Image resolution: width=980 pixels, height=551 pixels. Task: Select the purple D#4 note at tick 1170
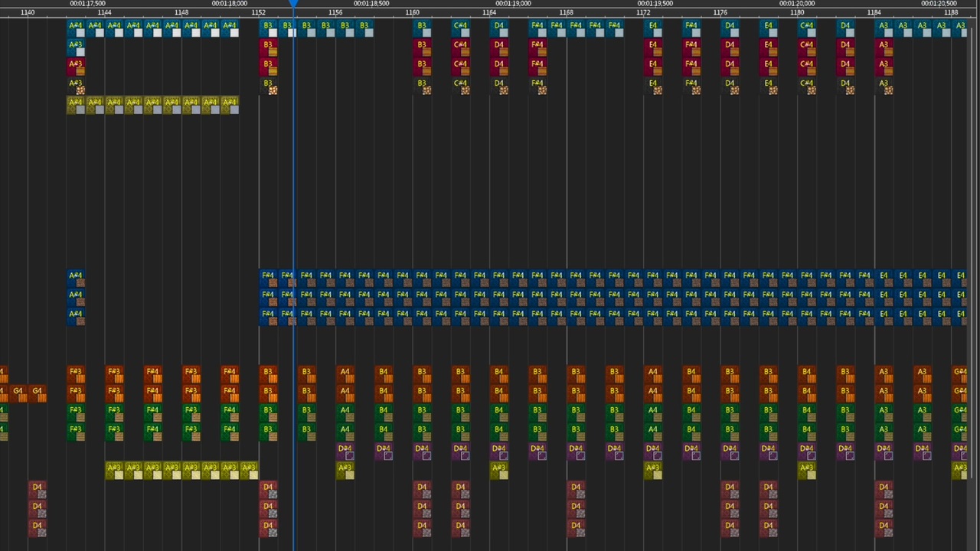tap(614, 452)
